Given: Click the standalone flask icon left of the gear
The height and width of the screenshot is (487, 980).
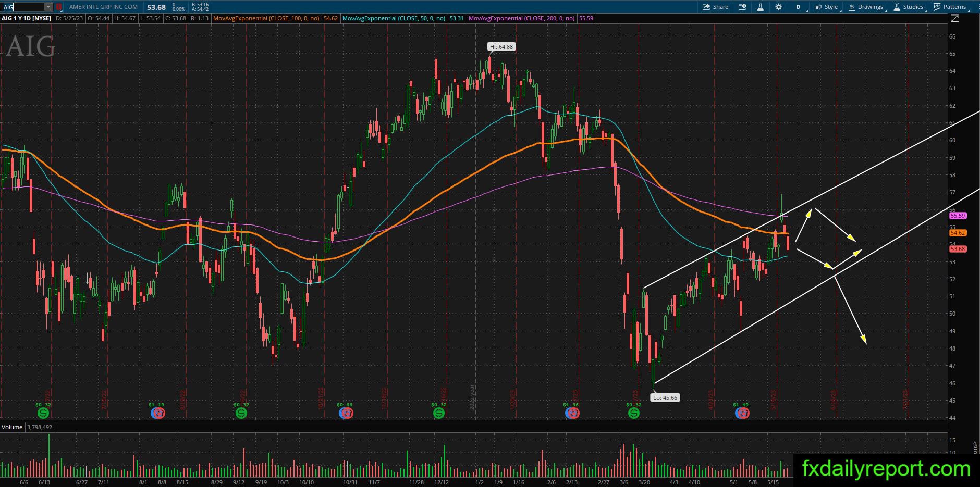Looking at the screenshot, I should coord(760,7).
